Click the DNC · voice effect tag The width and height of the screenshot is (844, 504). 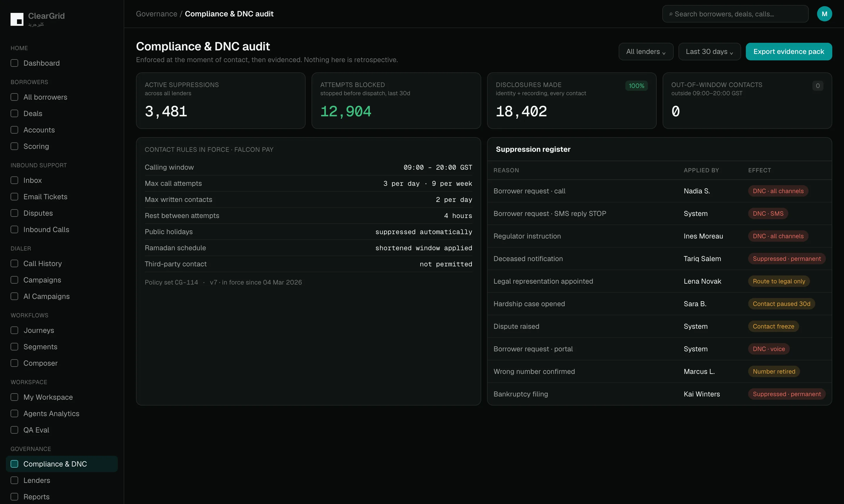769,349
